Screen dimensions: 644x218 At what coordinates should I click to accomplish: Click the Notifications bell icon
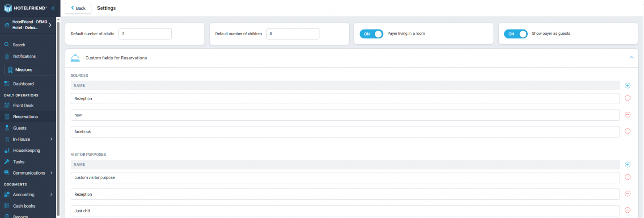pyautogui.click(x=7, y=56)
